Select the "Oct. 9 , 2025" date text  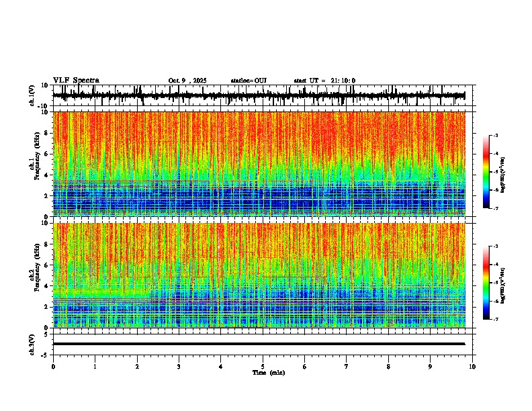coord(187,81)
